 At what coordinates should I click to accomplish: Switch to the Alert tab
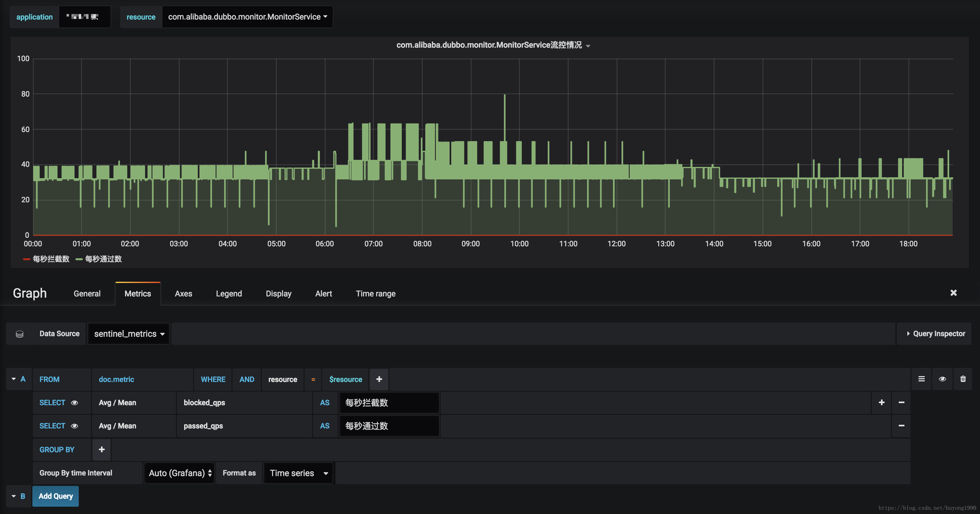[x=323, y=294]
